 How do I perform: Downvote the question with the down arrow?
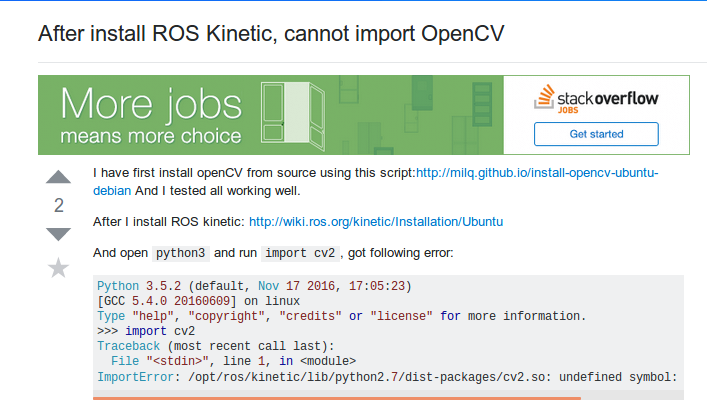pyautogui.click(x=58, y=234)
